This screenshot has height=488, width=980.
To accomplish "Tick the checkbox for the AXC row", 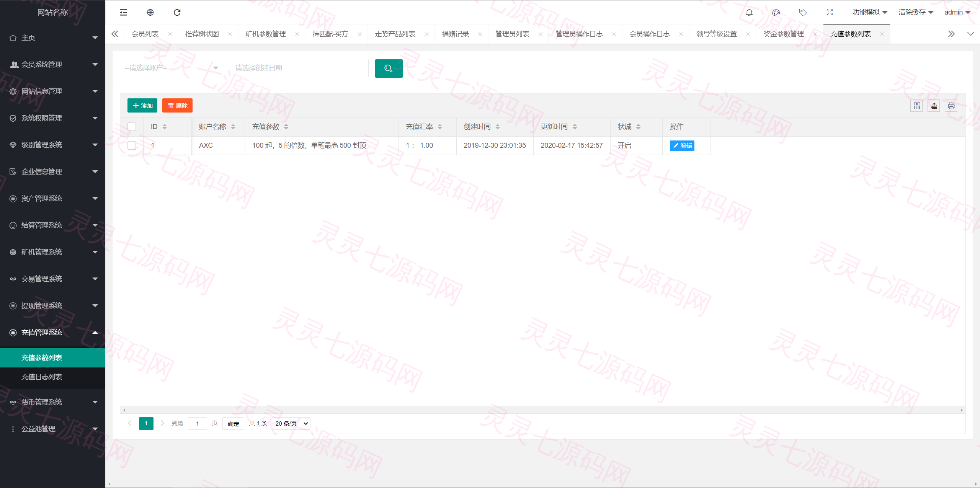I will tap(132, 145).
